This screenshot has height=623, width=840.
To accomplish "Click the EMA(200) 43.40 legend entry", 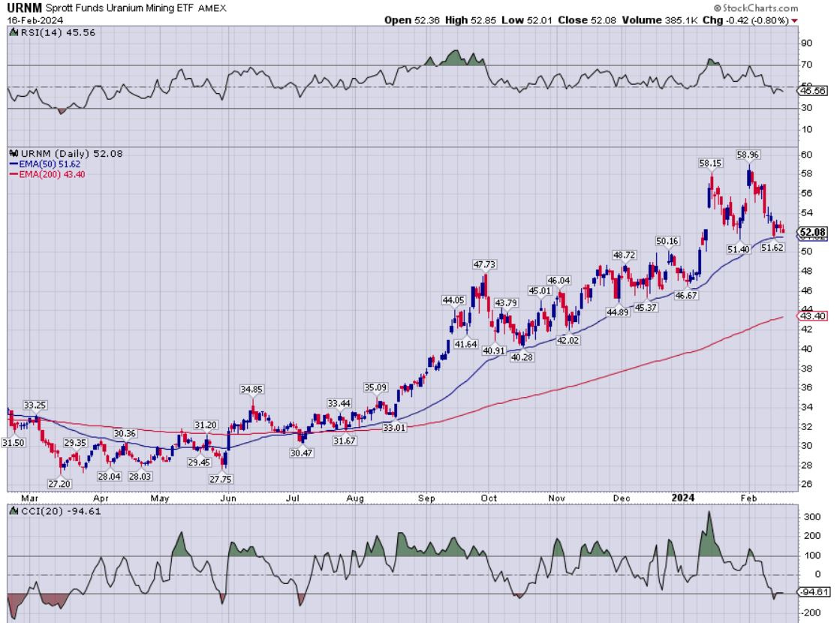I will pos(47,174).
